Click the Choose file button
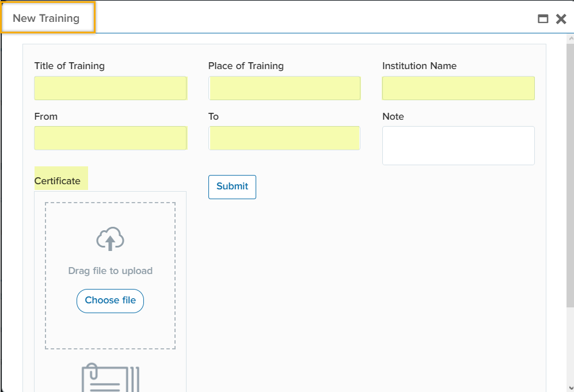The width and height of the screenshot is (574, 392). click(110, 300)
